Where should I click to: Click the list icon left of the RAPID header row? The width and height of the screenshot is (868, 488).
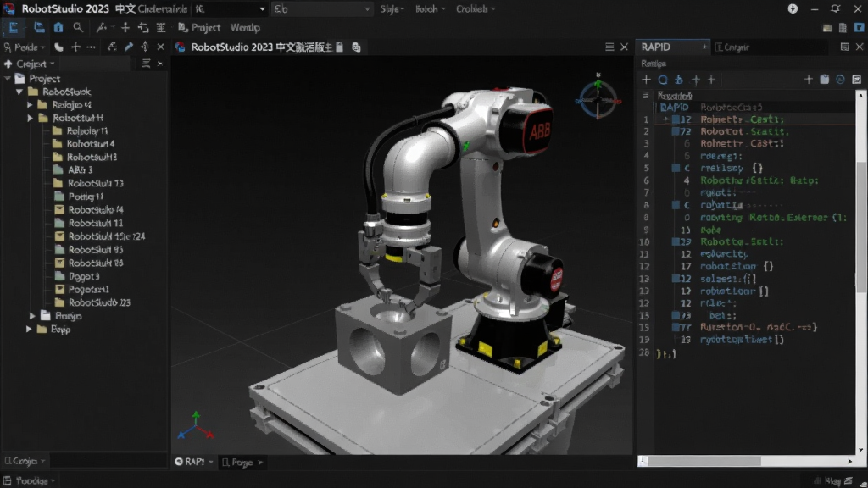click(645, 95)
